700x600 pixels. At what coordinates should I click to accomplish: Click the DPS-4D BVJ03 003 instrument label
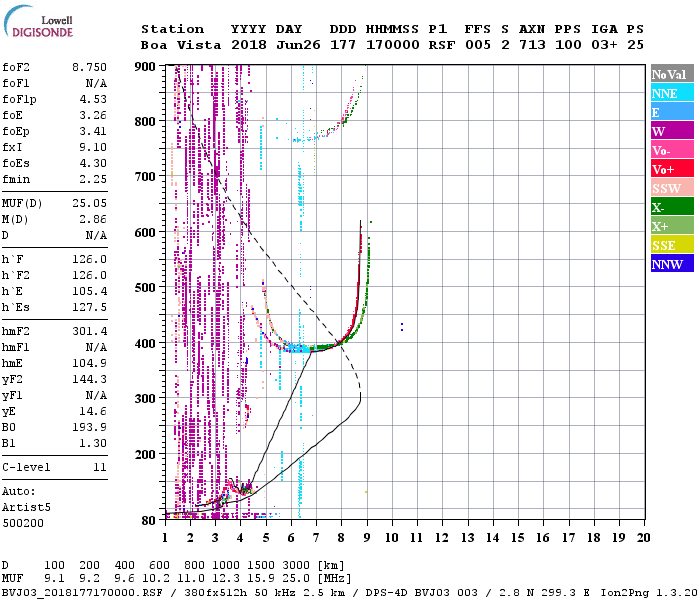(x=421, y=593)
